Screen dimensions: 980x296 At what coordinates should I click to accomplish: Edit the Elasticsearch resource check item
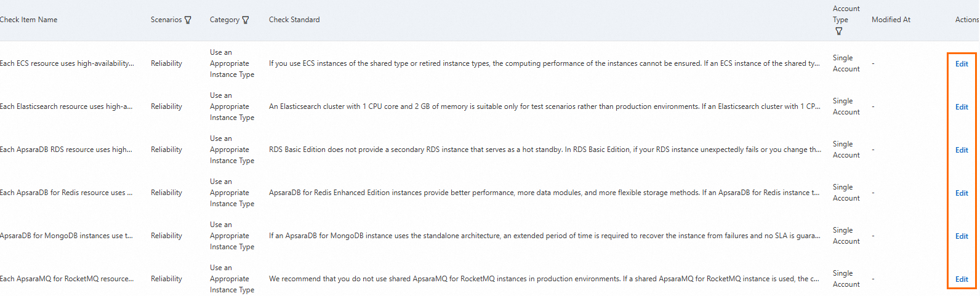[962, 107]
